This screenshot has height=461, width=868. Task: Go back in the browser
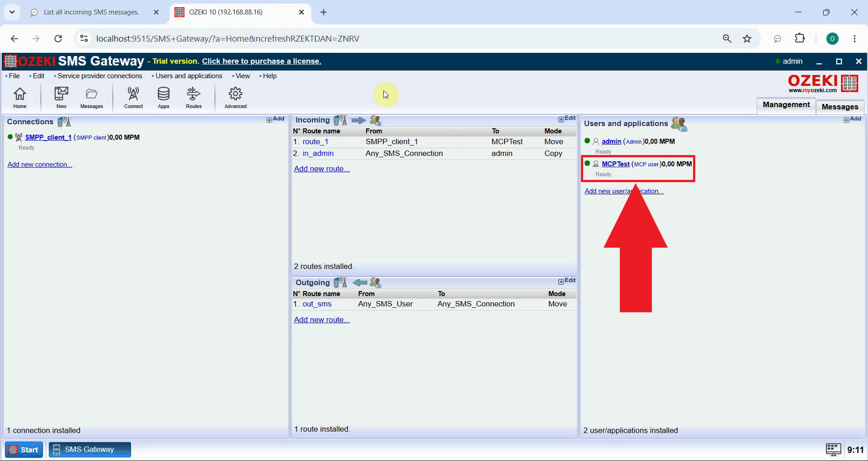[14, 39]
